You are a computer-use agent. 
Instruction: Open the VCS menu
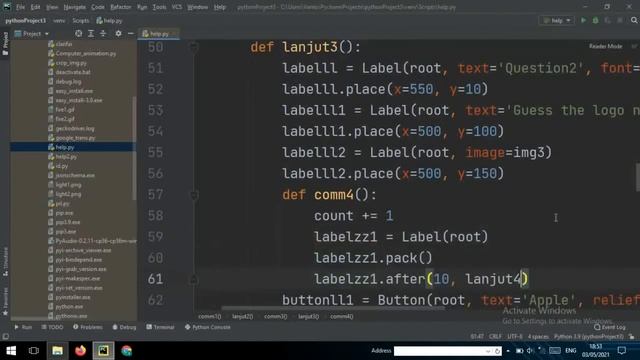(x=177, y=7)
